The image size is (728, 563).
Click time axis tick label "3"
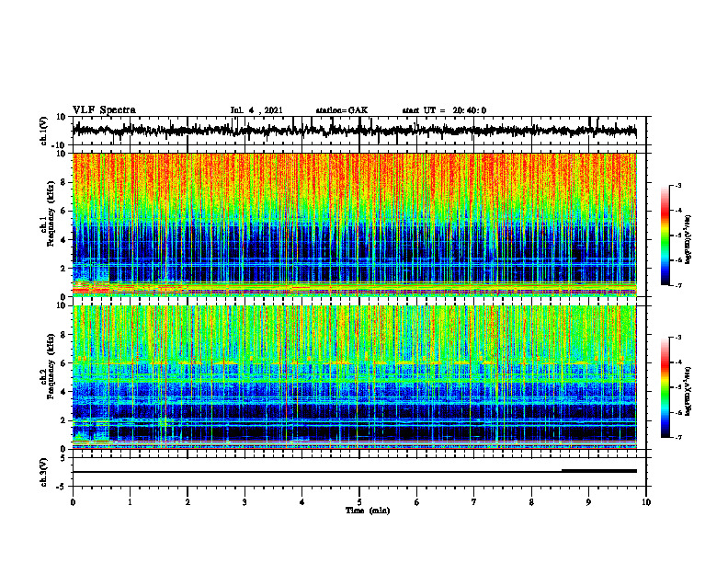[x=245, y=502]
